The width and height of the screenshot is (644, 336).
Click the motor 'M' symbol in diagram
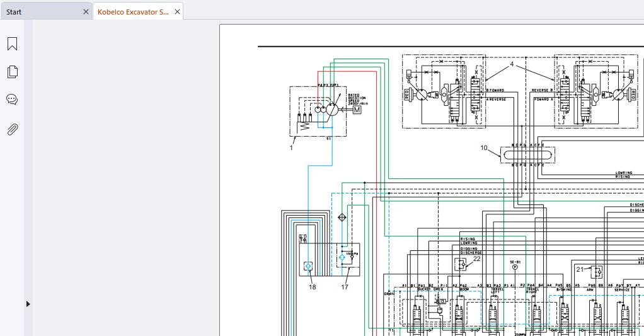click(357, 110)
